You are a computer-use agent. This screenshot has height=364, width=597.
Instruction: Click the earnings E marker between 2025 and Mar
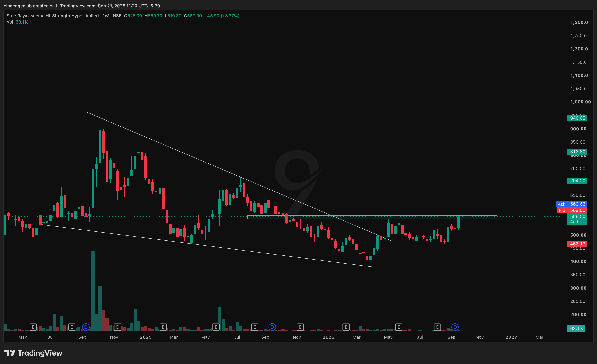[163, 327]
